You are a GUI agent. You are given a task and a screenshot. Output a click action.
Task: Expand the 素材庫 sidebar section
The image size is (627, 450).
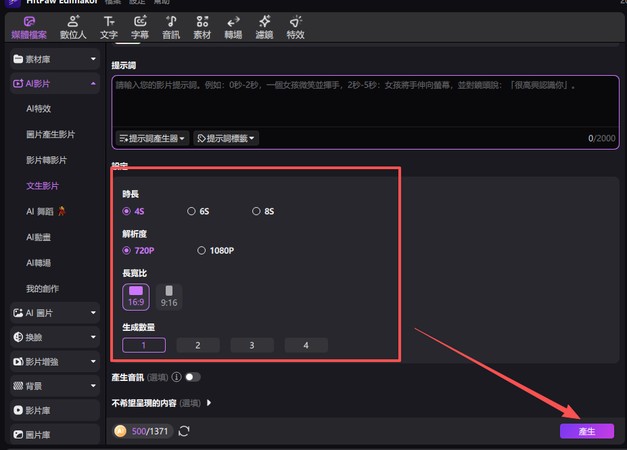coord(55,59)
